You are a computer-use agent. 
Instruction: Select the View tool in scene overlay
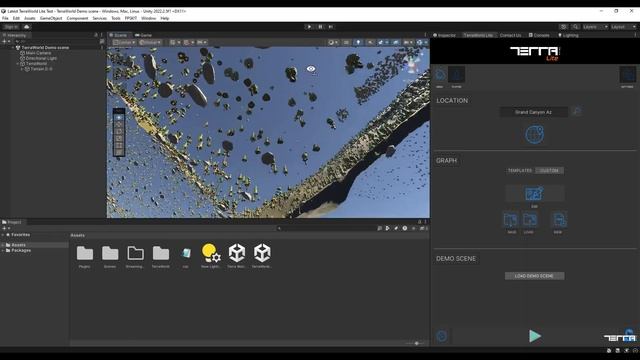tap(119, 118)
